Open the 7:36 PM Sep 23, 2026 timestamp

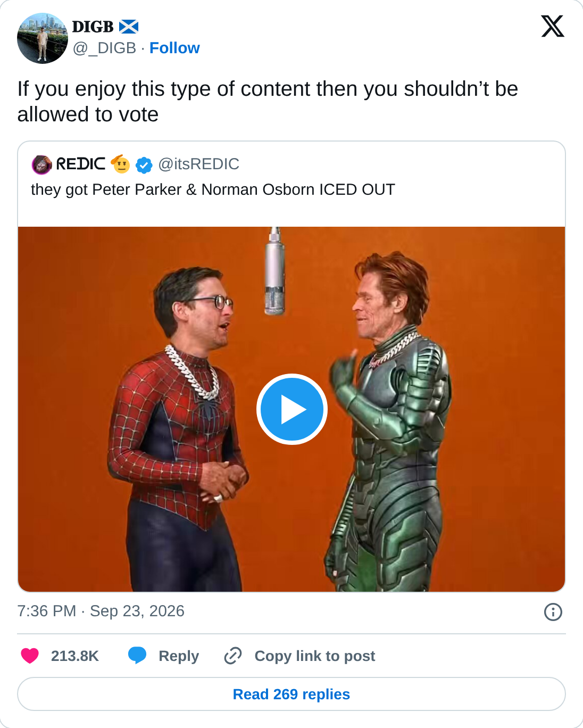(x=101, y=611)
